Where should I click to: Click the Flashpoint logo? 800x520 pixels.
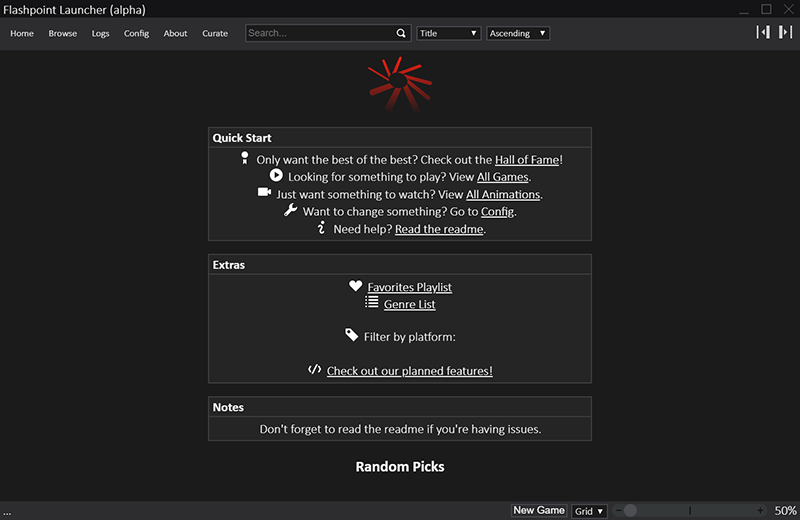point(400,84)
